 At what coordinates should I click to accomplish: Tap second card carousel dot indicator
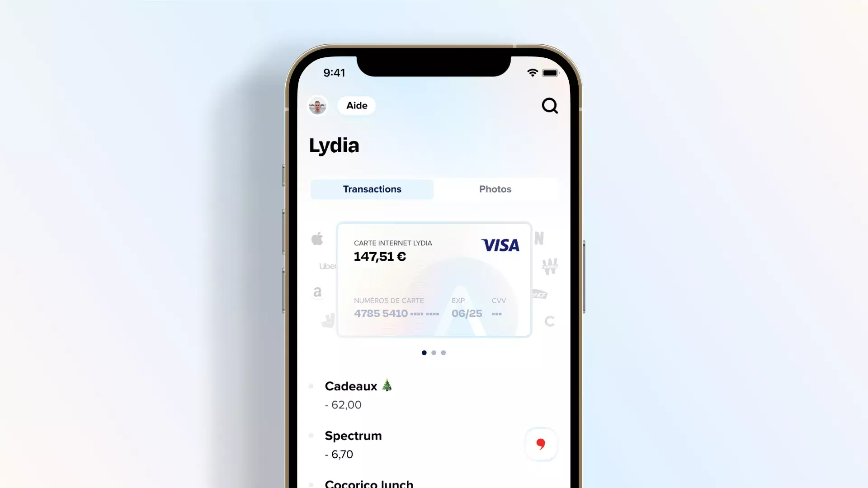(x=434, y=352)
